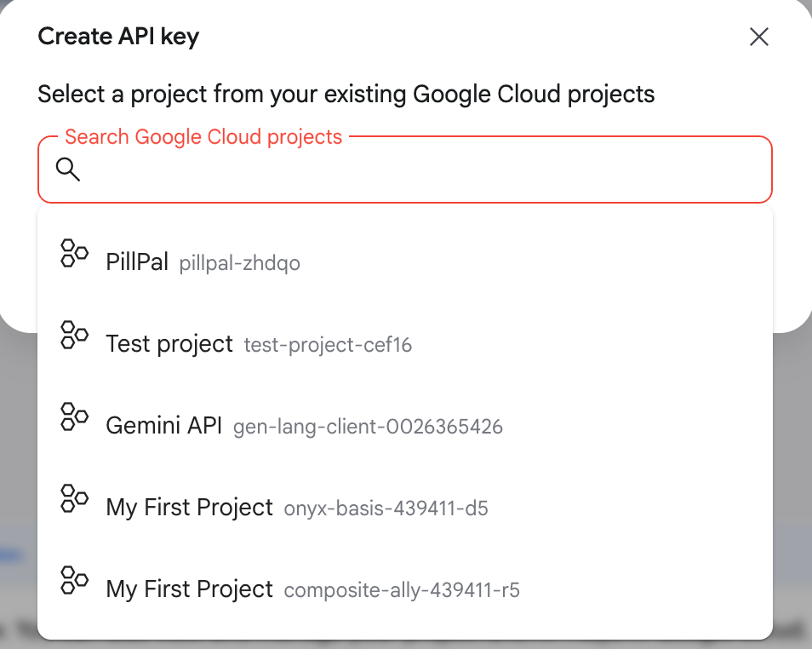The height and width of the screenshot is (649, 812).
Task: Choose the Gemini API project
Action: [x=405, y=426]
